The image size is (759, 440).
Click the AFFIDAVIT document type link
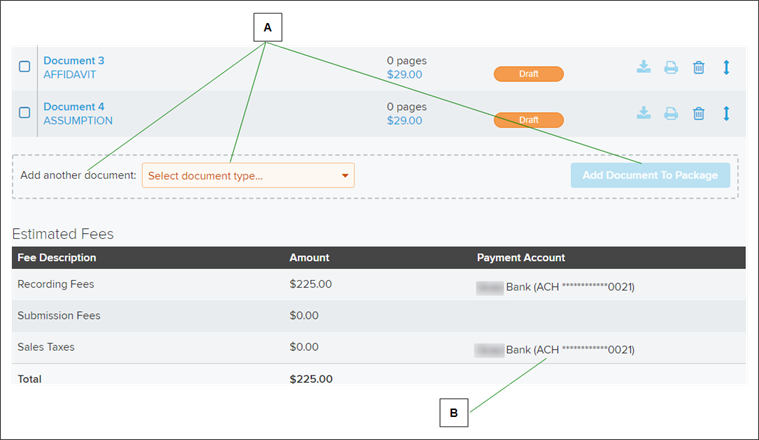pos(74,75)
